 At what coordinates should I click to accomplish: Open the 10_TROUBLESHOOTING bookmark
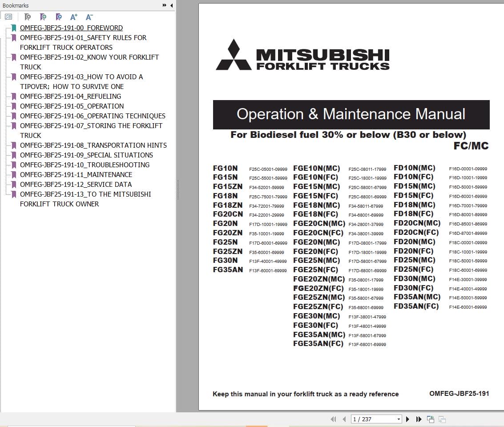(x=85, y=165)
